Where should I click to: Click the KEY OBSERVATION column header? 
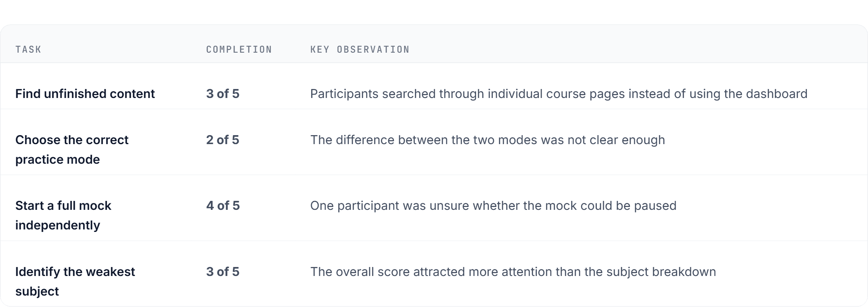point(360,49)
